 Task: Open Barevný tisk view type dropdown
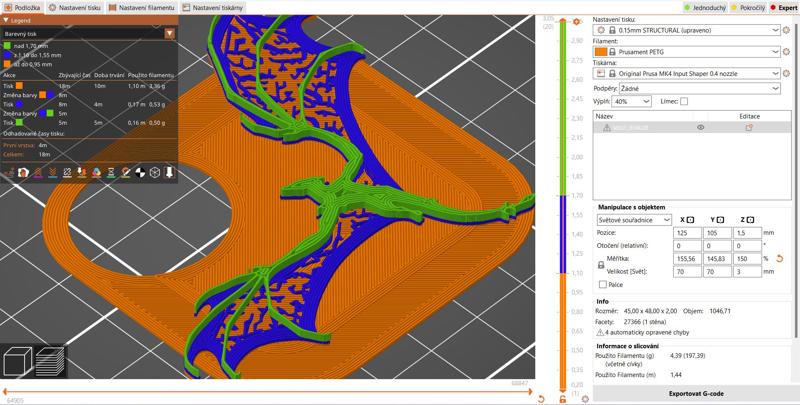[x=89, y=34]
